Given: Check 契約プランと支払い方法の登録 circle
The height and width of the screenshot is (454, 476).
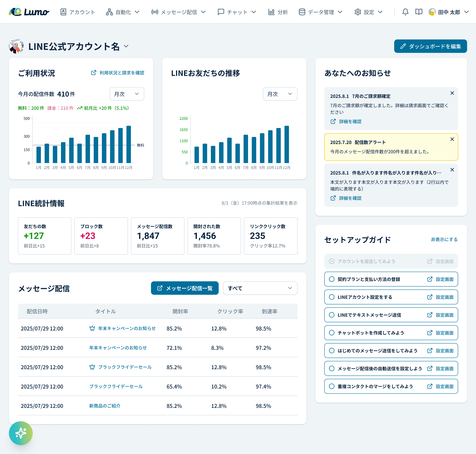Looking at the screenshot, I should click(x=332, y=279).
